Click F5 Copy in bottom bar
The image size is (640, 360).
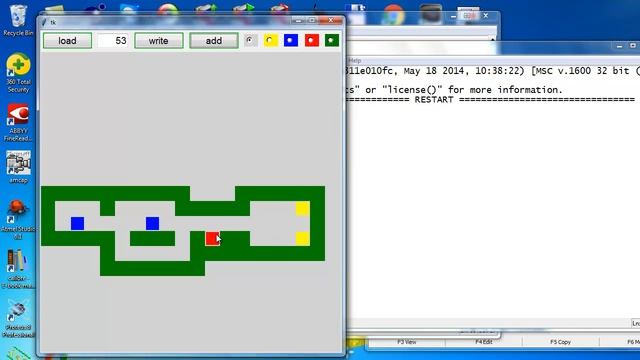coord(560,342)
